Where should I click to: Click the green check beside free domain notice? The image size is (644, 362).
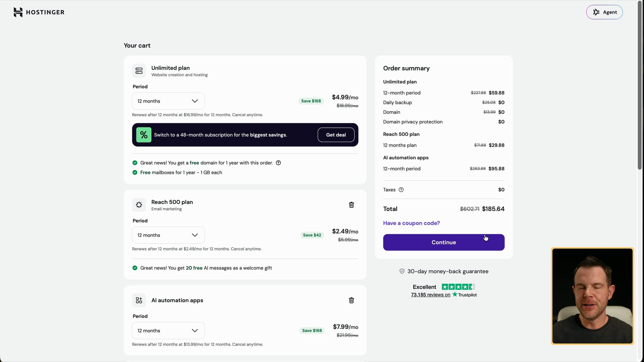click(135, 163)
